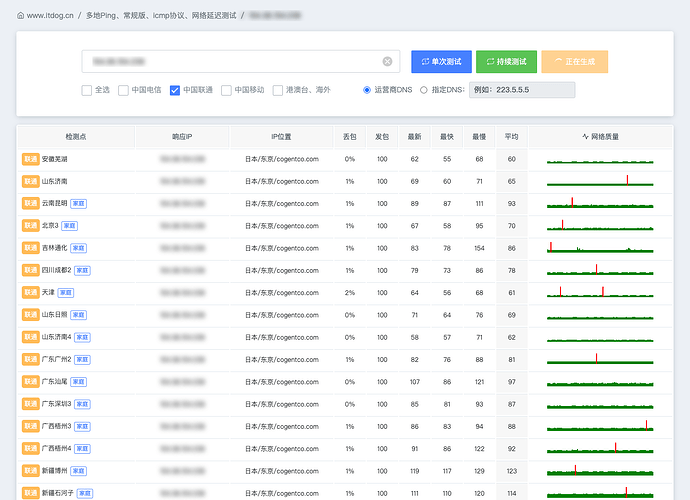Enable the 中国移动 checkbox
Image resolution: width=690 pixels, height=500 pixels.
point(226,90)
